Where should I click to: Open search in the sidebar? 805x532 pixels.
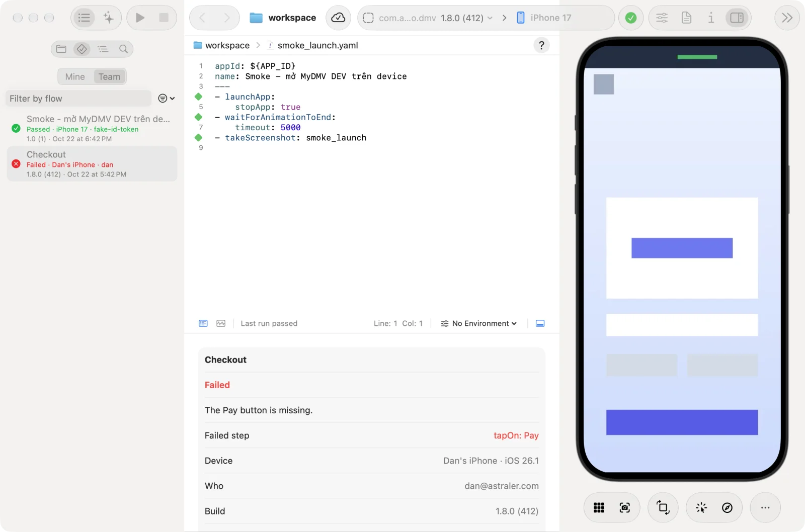[124, 49]
